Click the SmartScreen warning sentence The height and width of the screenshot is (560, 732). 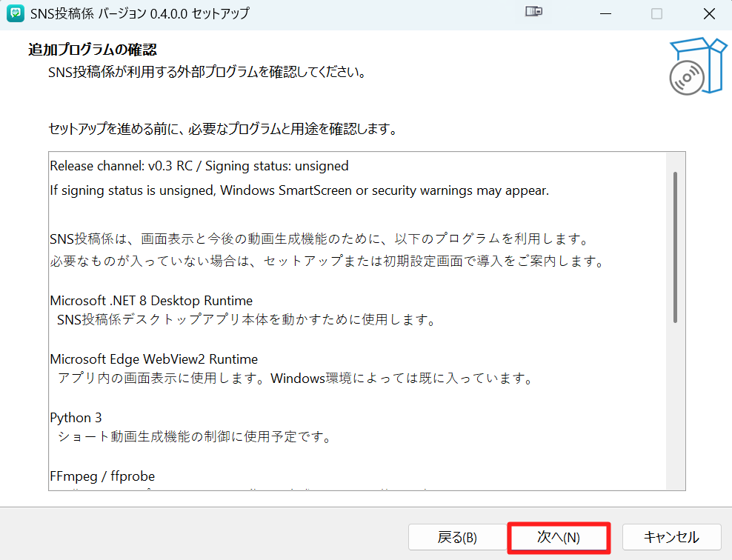[299, 190]
